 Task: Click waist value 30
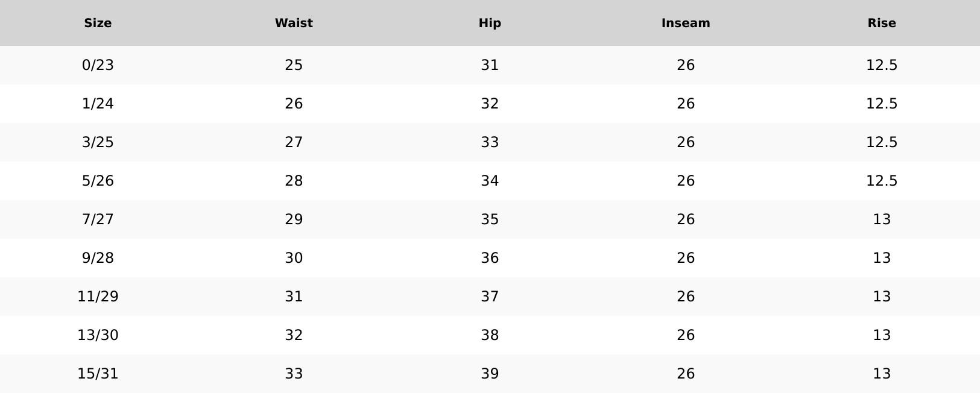pos(294,258)
